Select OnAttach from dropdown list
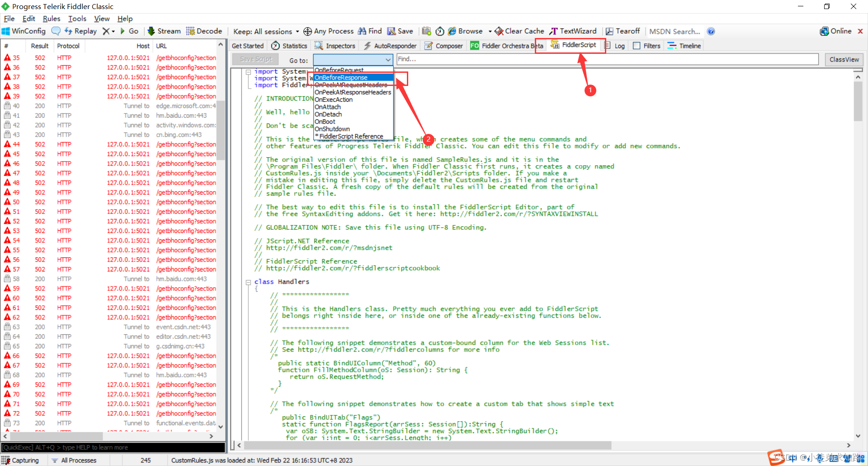This screenshot has width=868, height=466. point(353,107)
